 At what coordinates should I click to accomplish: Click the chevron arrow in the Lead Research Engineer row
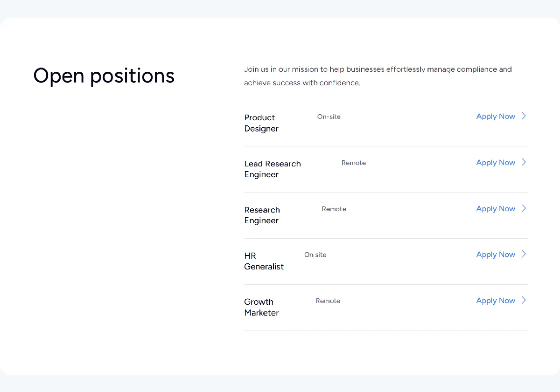coord(524,162)
